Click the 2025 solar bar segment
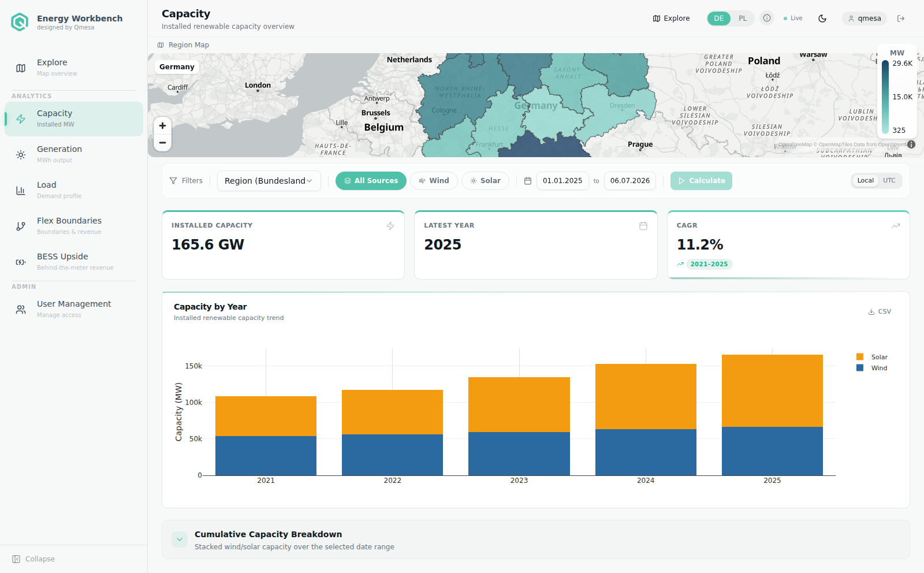 tap(772, 391)
